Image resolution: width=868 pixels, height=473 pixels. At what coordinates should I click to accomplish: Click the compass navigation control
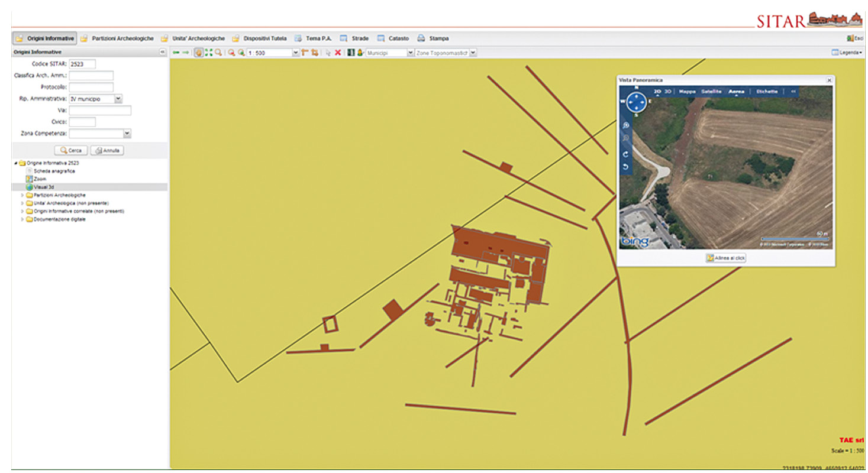(636, 101)
